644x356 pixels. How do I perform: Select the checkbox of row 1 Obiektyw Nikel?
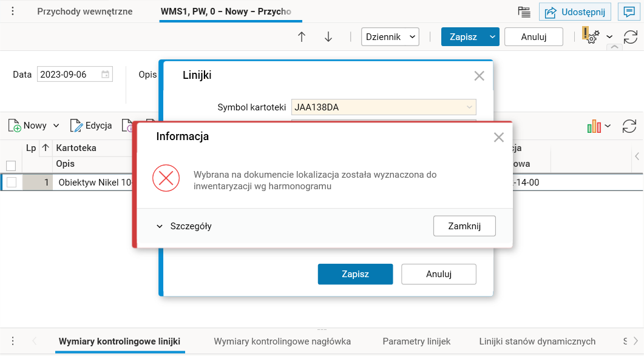click(12, 182)
